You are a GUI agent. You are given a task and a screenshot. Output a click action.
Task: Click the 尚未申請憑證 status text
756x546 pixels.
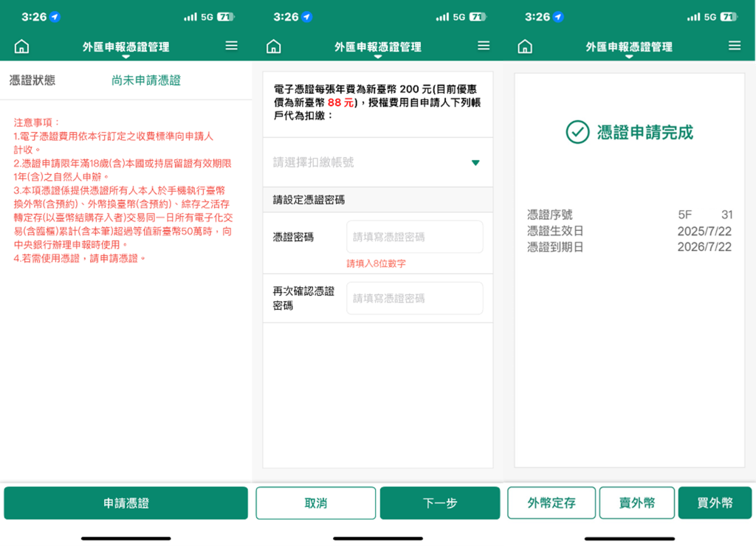[x=146, y=80]
